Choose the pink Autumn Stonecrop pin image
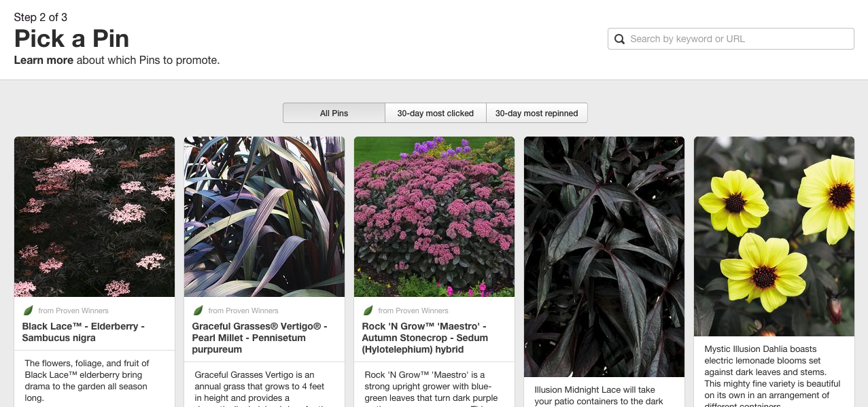Viewport: 868px width, 407px height. [434, 217]
